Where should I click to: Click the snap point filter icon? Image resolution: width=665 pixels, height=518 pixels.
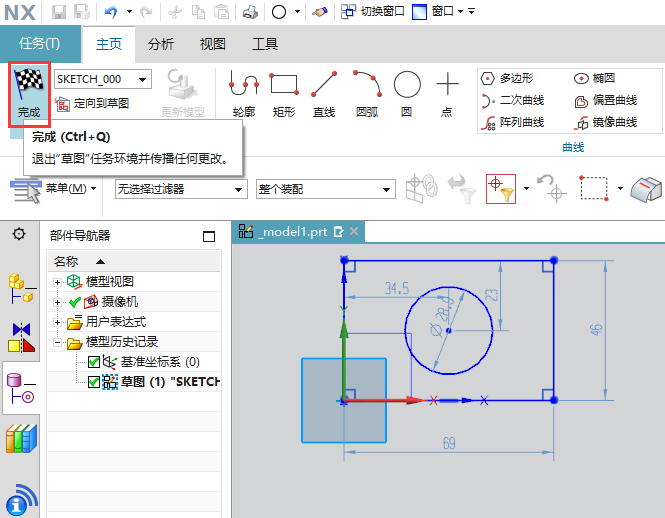(x=501, y=189)
